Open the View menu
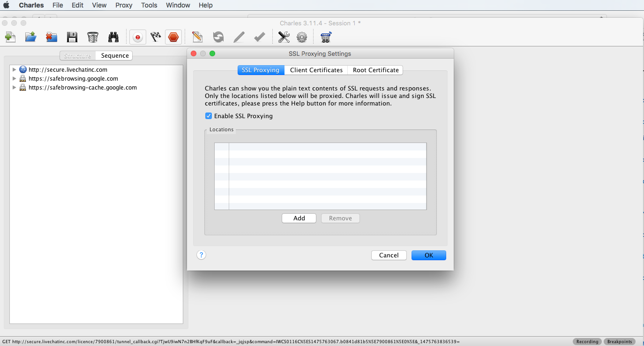 click(99, 5)
